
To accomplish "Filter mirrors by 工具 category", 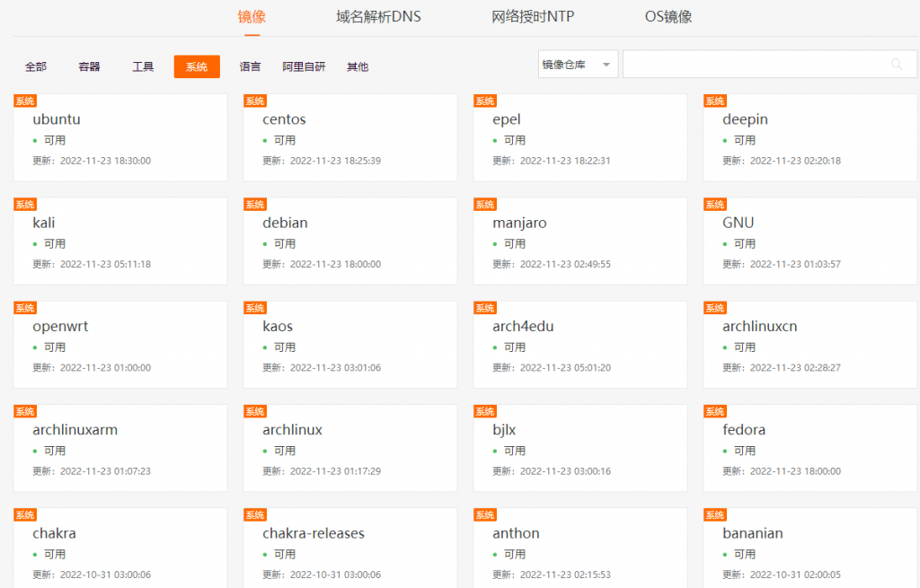I will point(143,66).
